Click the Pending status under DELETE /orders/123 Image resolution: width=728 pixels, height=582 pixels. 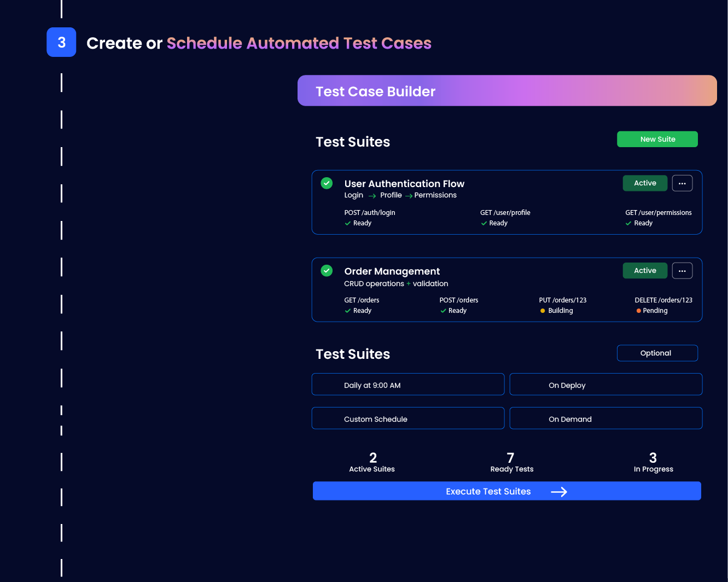(652, 311)
